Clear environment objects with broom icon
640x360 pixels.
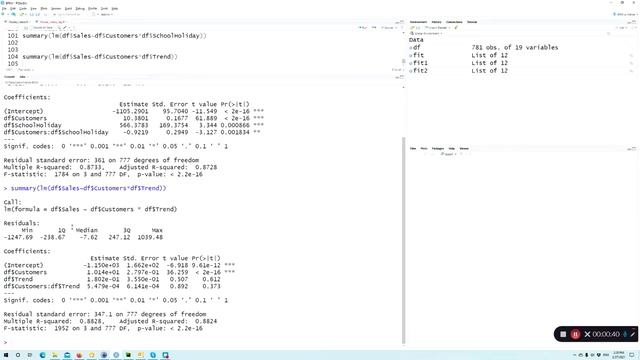coord(456,28)
